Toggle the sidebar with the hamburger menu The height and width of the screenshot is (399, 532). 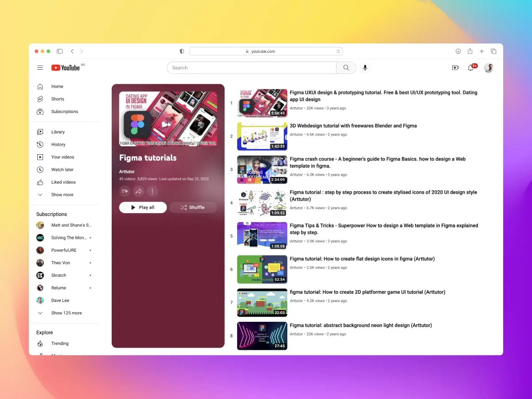point(40,67)
